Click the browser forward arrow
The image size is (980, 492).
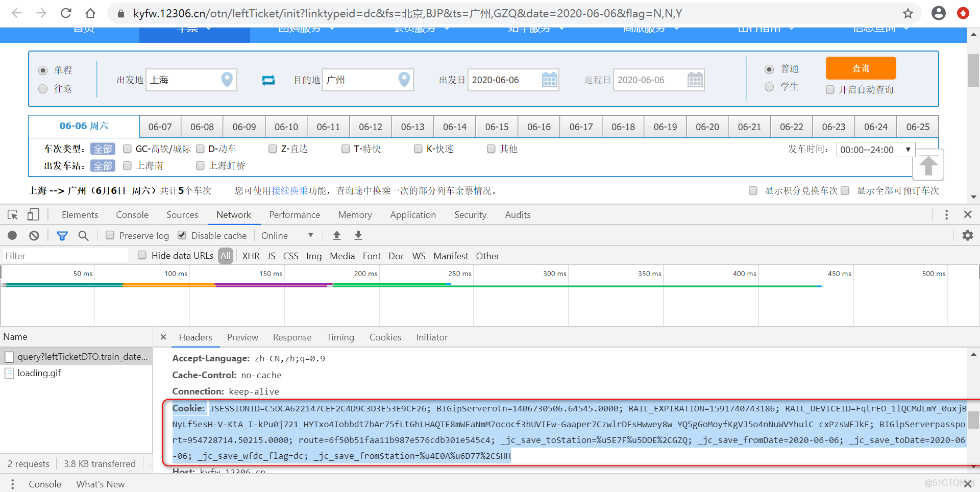[x=41, y=13]
